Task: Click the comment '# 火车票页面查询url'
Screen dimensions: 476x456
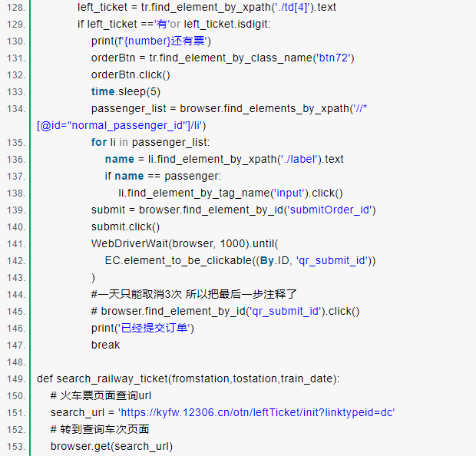Action: click(x=101, y=396)
